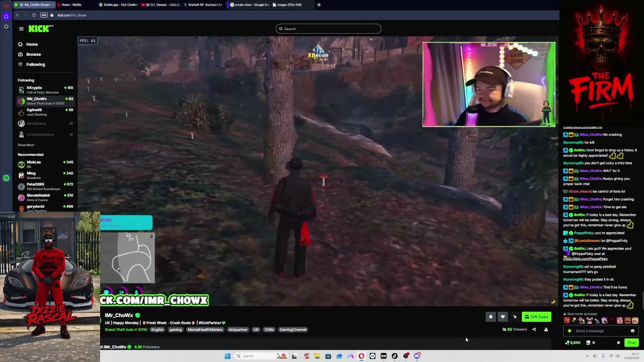Select the GamingChannel tag
This screenshot has width=644, height=362.
pyautogui.click(x=293, y=330)
